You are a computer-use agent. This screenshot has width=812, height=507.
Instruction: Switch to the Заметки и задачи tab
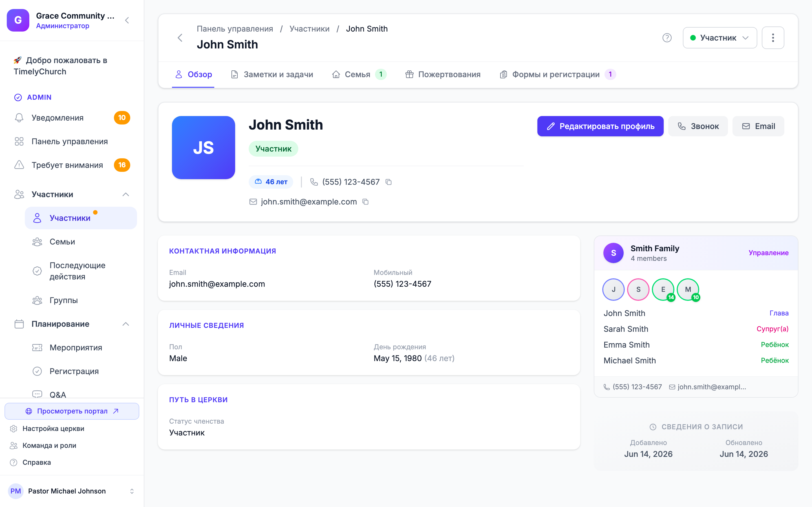(272, 74)
